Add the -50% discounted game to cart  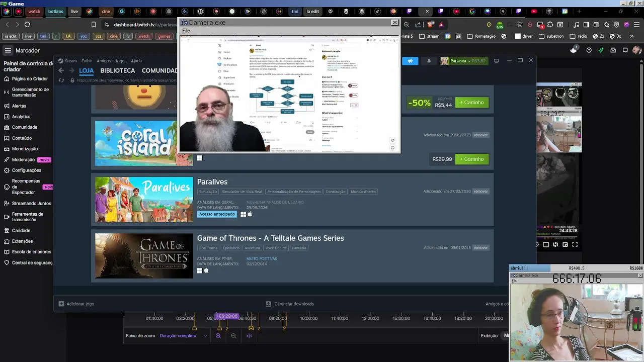pos(471,103)
